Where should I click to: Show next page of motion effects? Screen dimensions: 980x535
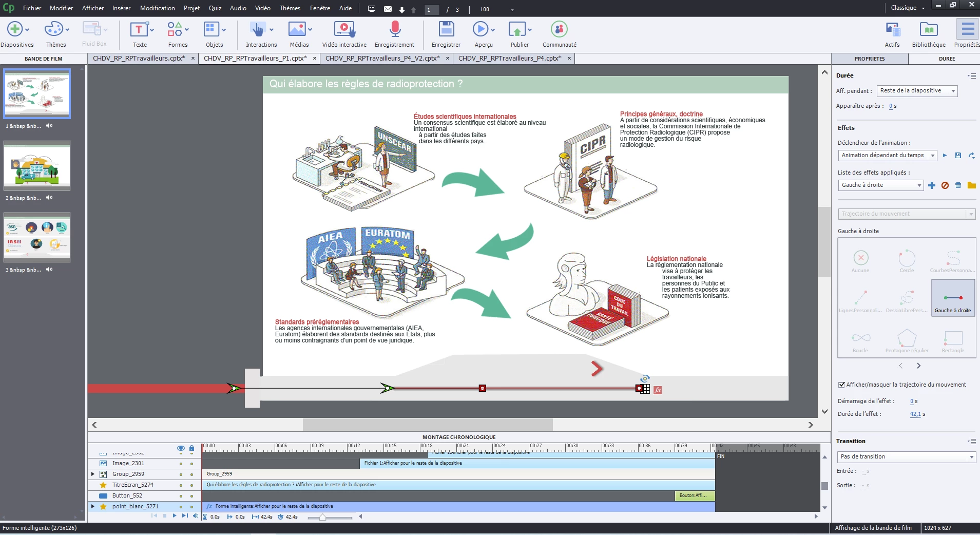pos(918,366)
